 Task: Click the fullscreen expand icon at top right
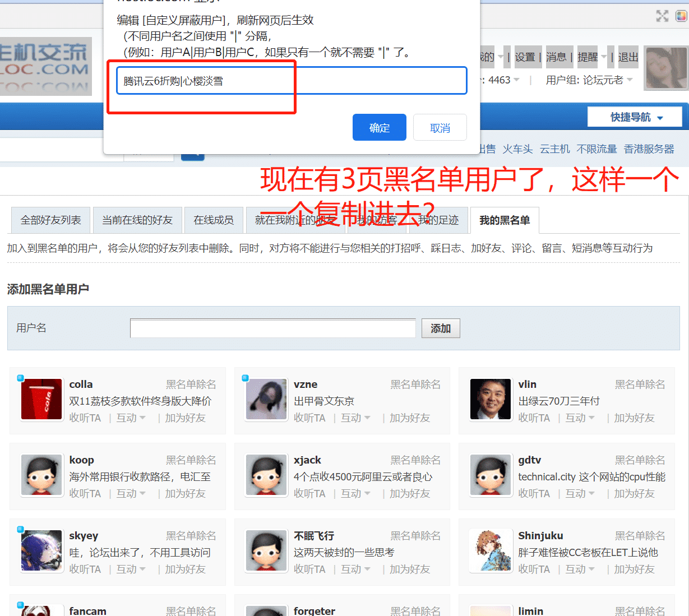[x=662, y=16]
